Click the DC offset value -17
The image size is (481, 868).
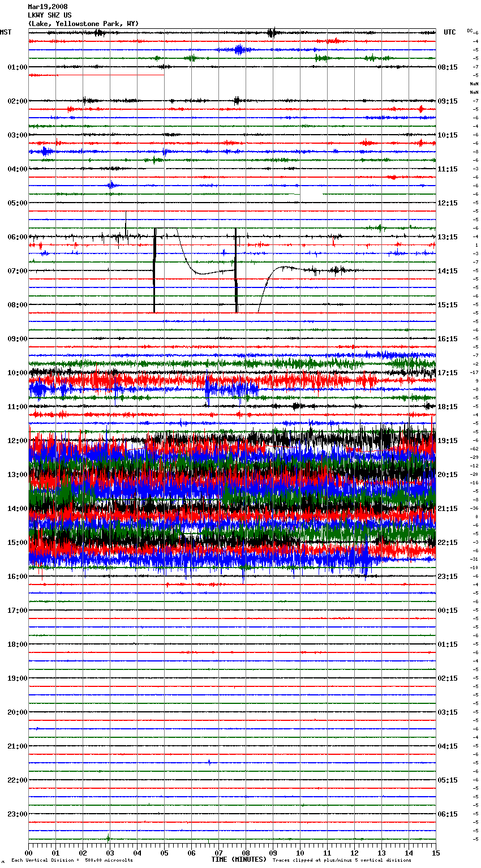pos(474,372)
